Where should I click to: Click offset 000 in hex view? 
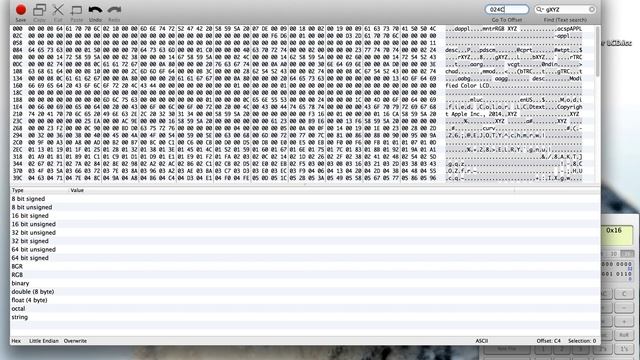(17, 29)
